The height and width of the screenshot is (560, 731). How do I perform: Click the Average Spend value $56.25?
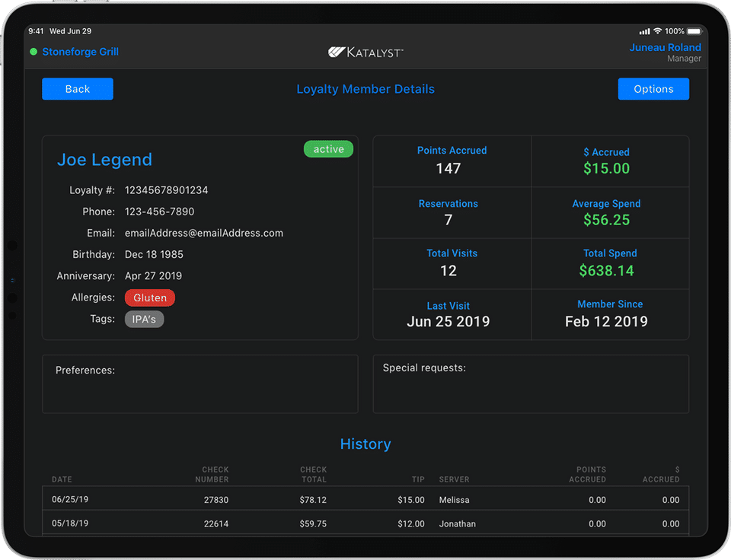click(x=607, y=219)
